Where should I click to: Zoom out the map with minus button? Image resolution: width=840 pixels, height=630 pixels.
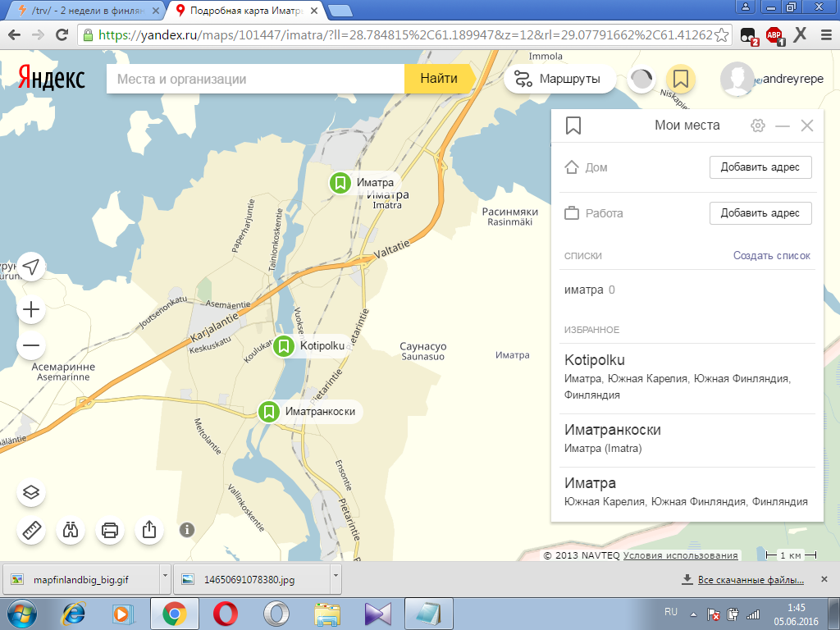click(31, 345)
